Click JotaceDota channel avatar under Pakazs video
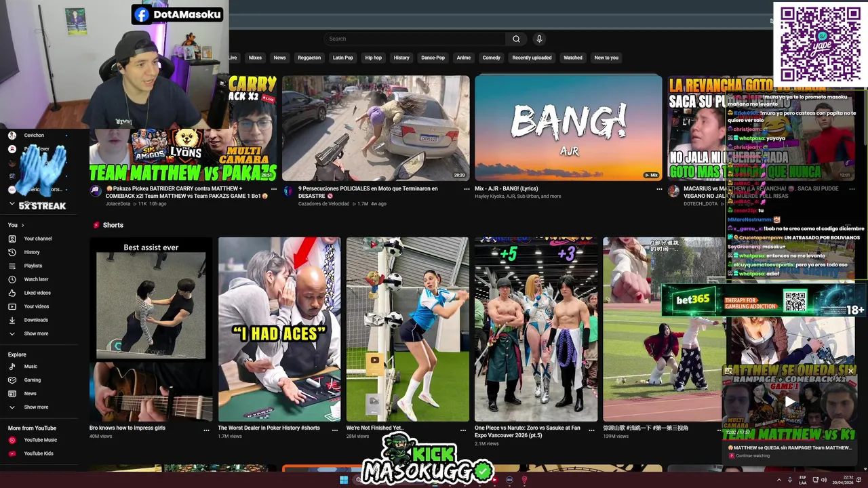 [x=96, y=191]
